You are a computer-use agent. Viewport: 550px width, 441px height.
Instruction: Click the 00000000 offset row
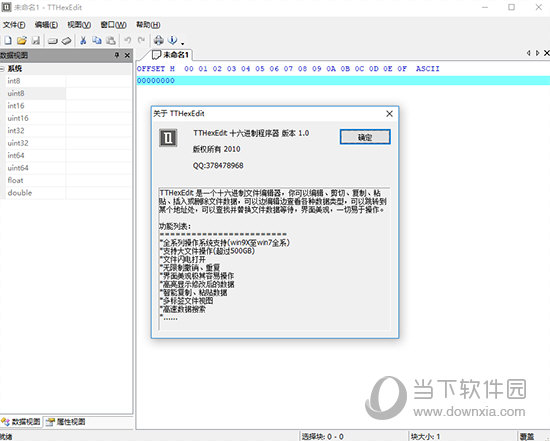pyautogui.click(x=343, y=81)
